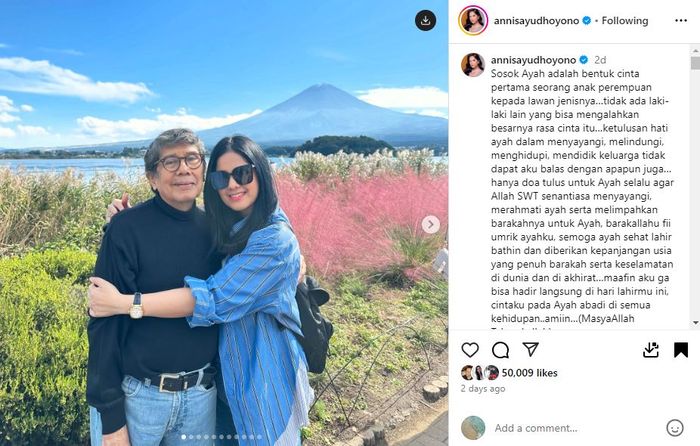Toggle the Following status button

[x=625, y=21]
